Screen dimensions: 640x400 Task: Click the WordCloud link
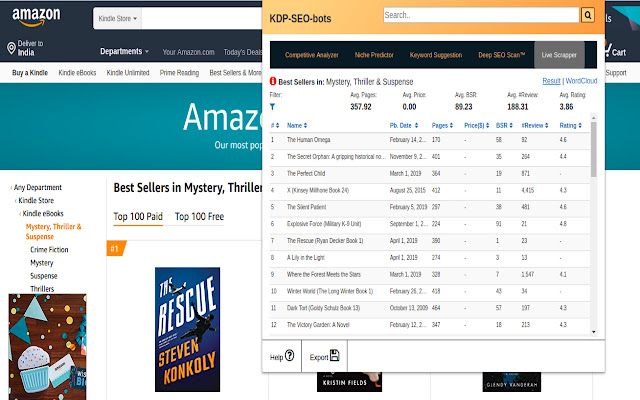point(581,81)
